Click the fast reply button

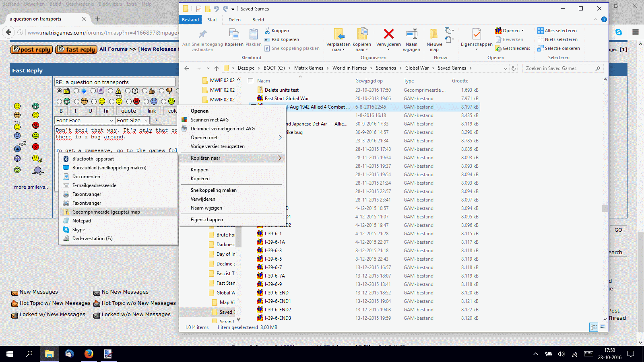pos(76,49)
